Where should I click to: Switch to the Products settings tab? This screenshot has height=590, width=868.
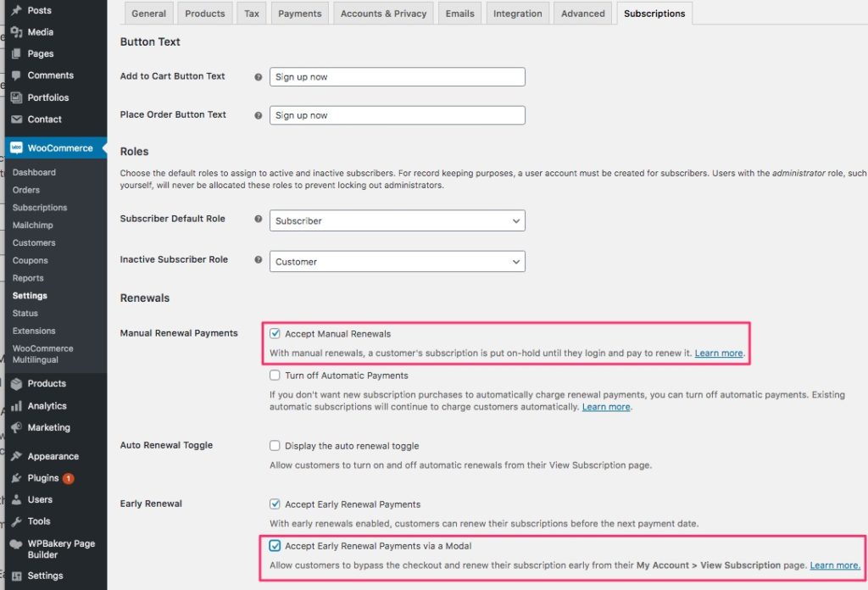coord(205,14)
